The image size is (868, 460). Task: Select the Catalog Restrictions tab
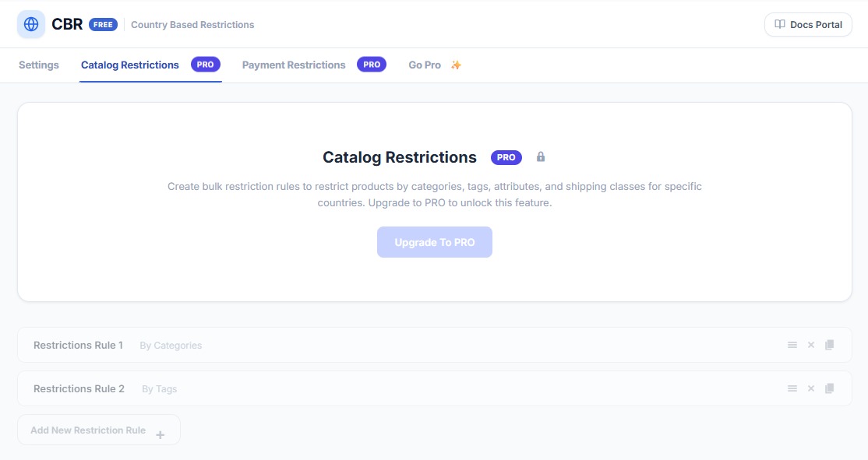pyautogui.click(x=150, y=65)
